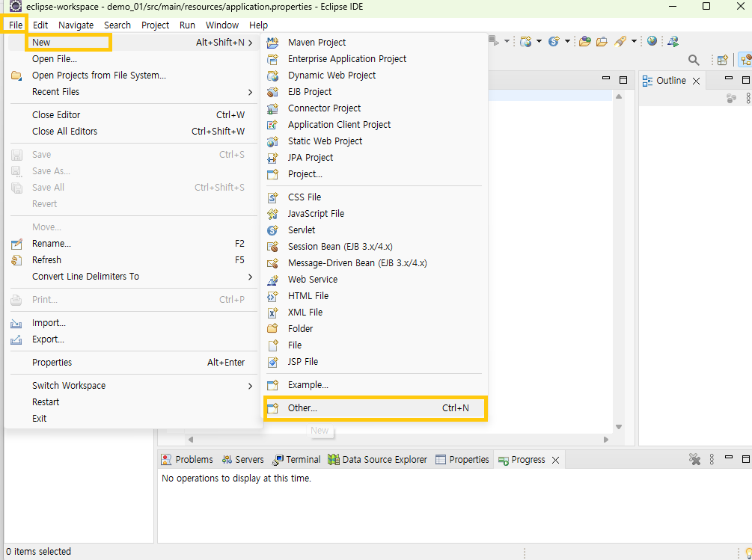Image resolution: width=752 pixels, height=560 pixels.
Task: Click the editor horizontal scrollbar right arrow
Action: pyautogui.click(x=606, y=440)
